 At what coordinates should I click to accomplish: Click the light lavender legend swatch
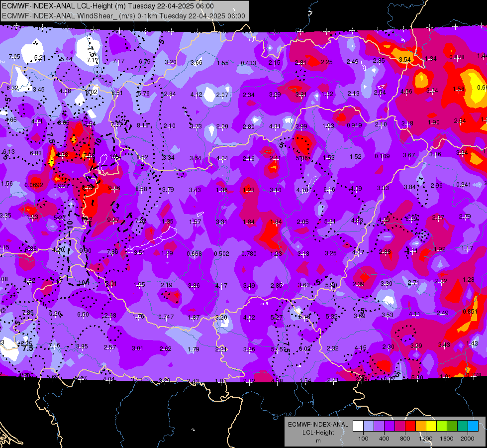369,426
